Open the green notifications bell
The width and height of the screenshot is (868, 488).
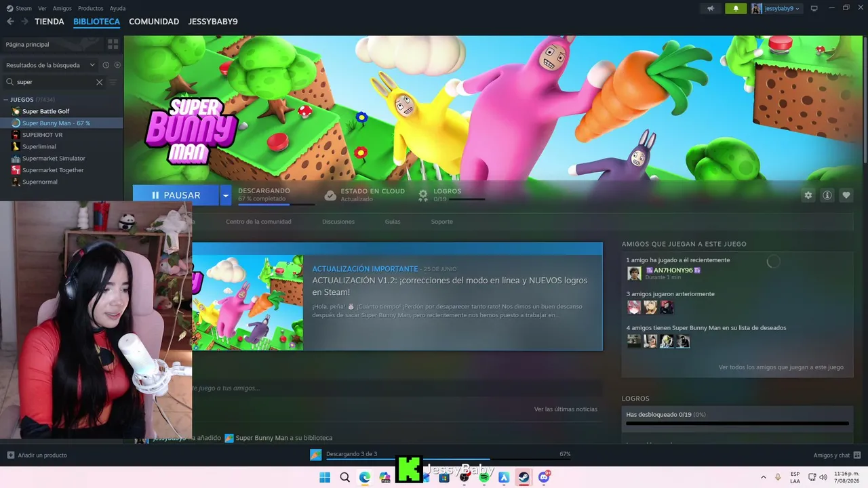[x=736, y=9]
